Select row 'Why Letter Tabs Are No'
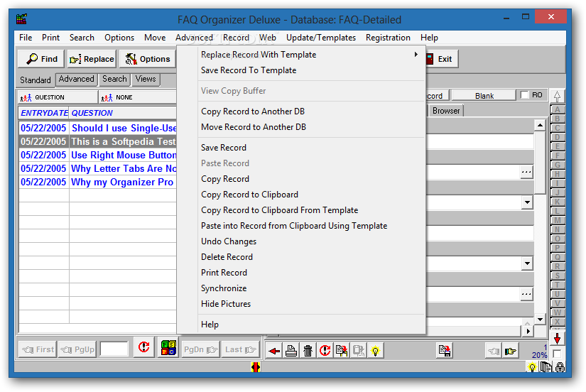This screenshot has width=586, height=392. click(98, 168)
